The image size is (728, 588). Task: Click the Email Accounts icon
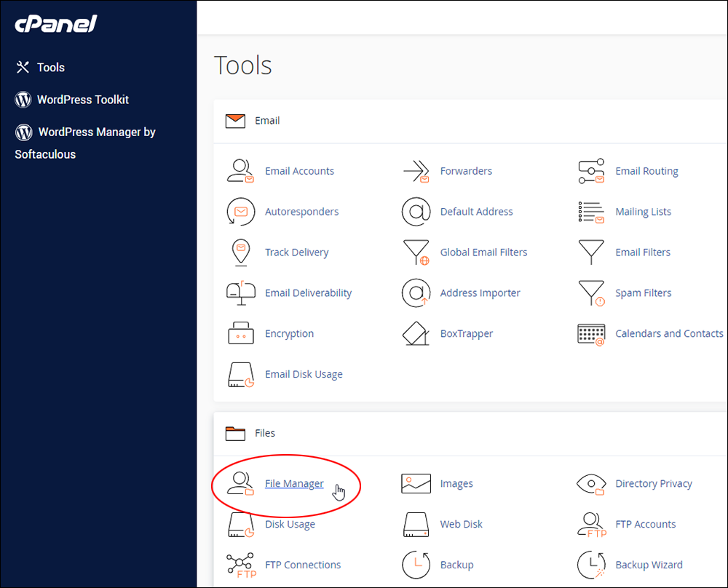click(240, 171)
